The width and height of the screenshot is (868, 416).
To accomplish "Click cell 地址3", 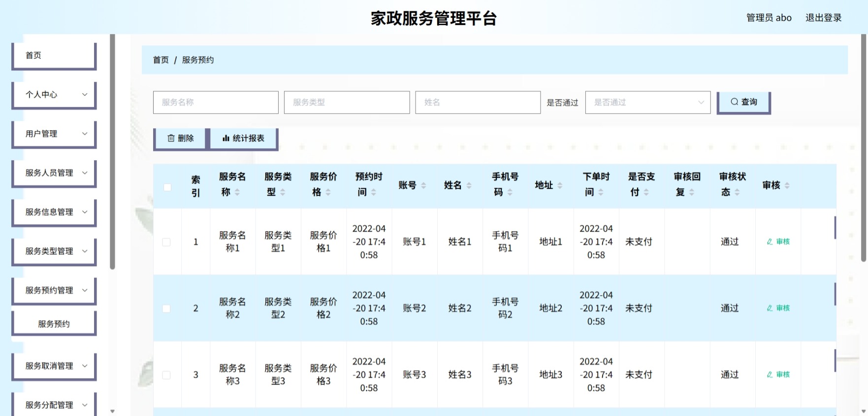I will click(550, 375).
